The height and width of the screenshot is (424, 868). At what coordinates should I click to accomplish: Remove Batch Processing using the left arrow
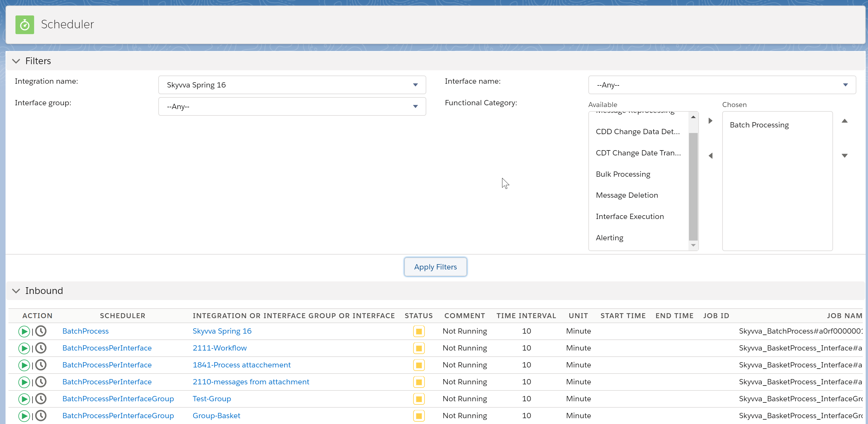[x=710, y=156]
